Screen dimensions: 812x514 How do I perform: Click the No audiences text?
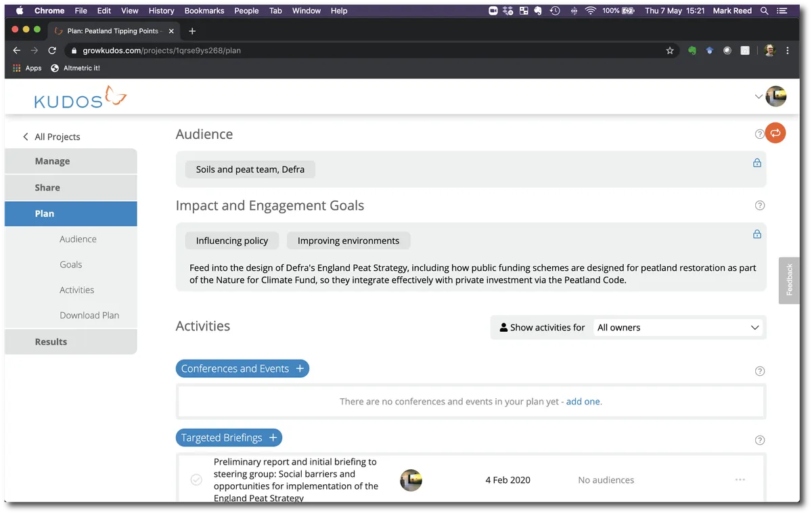(x=606, y=480)
